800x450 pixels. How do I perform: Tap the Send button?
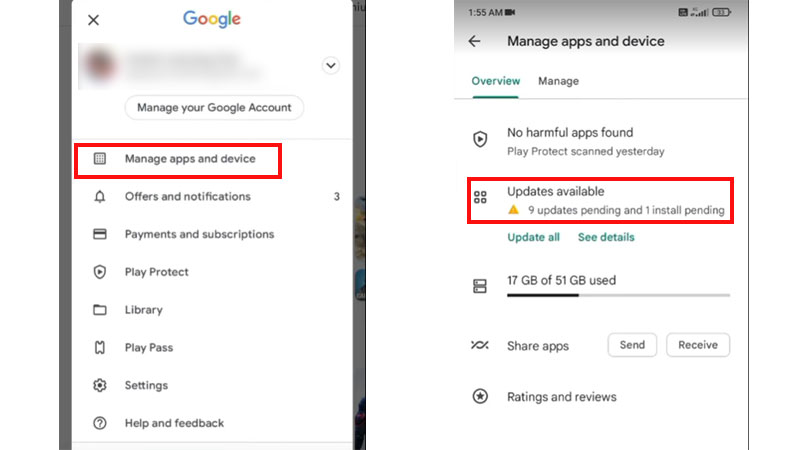(x=632, y=345)
